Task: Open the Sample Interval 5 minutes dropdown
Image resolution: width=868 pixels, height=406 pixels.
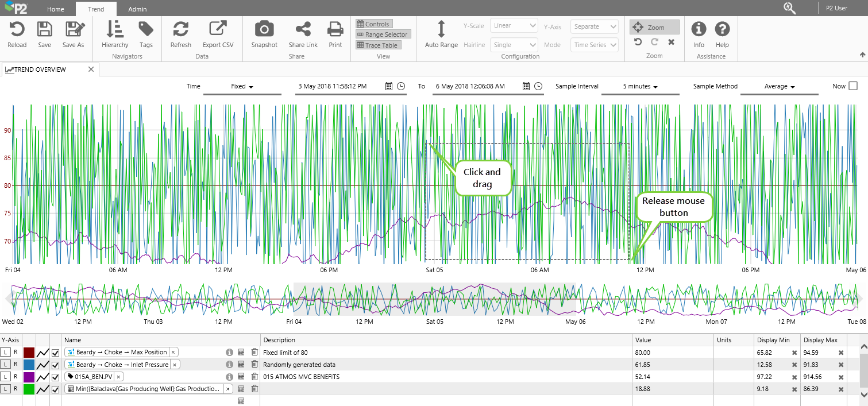Action: (x=640, y=86)
